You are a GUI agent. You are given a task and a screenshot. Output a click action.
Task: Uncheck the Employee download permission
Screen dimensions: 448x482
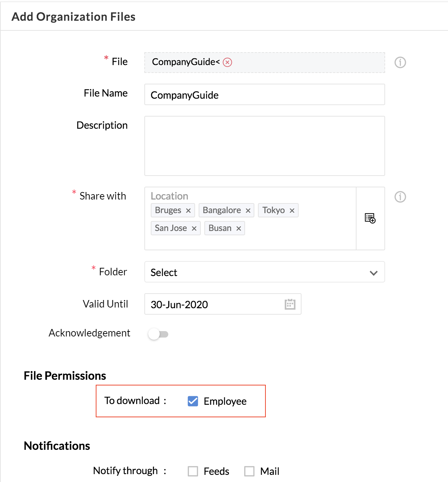[x=193, y=401]
